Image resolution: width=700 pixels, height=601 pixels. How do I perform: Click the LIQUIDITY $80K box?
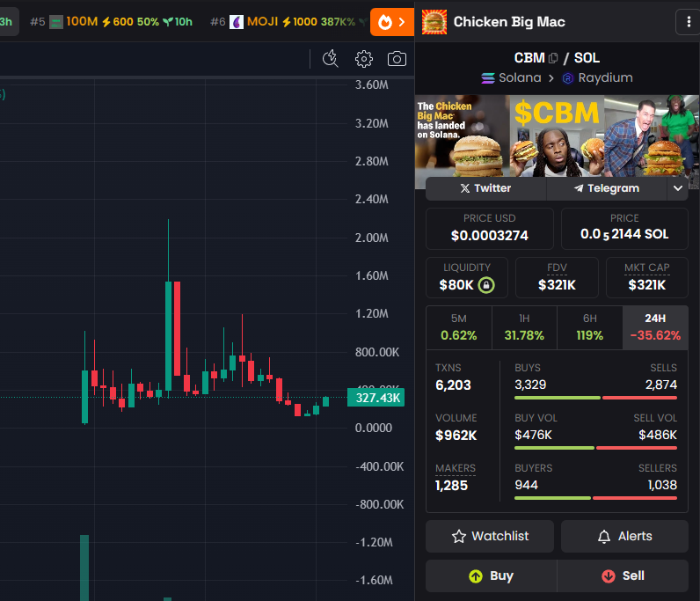467,277
